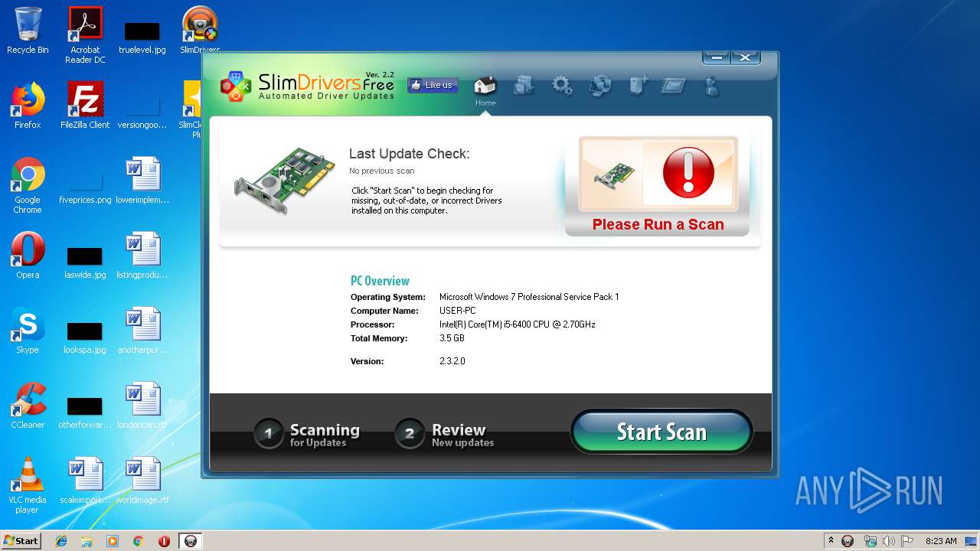
Task: Click the network card image
Action: click(x=283, y=181)
